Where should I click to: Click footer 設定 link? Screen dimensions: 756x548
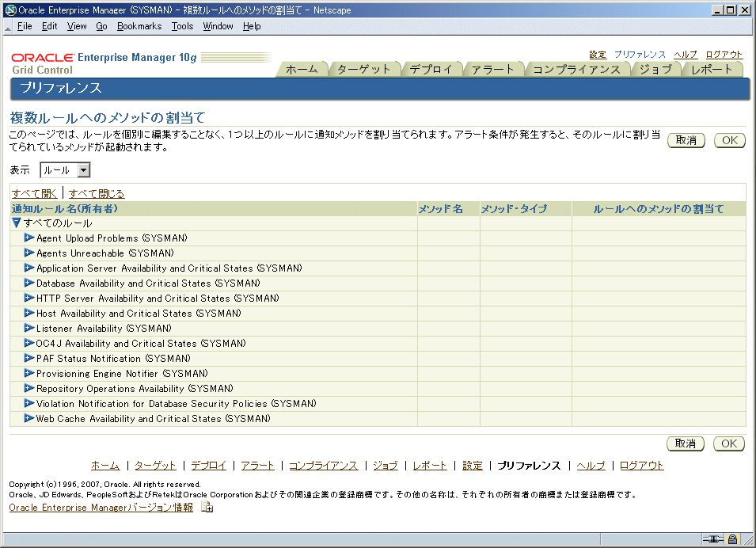(x=473, y=466)
